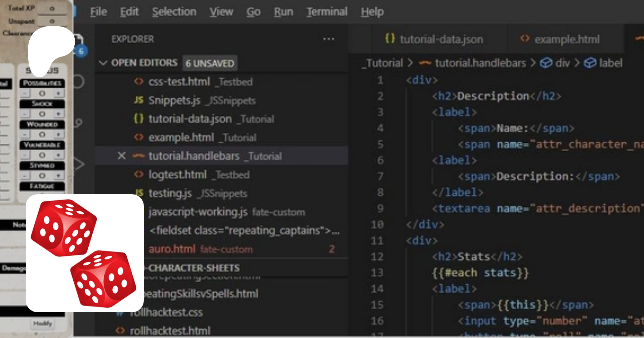Open the Search view in activity bar

(x=78, y=82)
